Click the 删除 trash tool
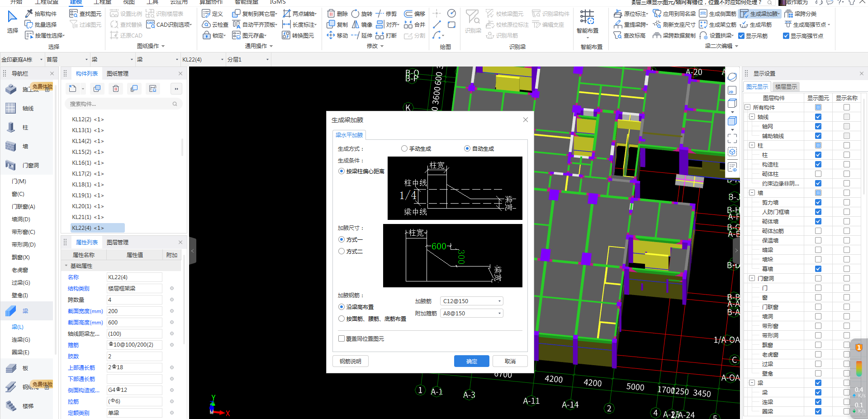 tap(337, 14)
